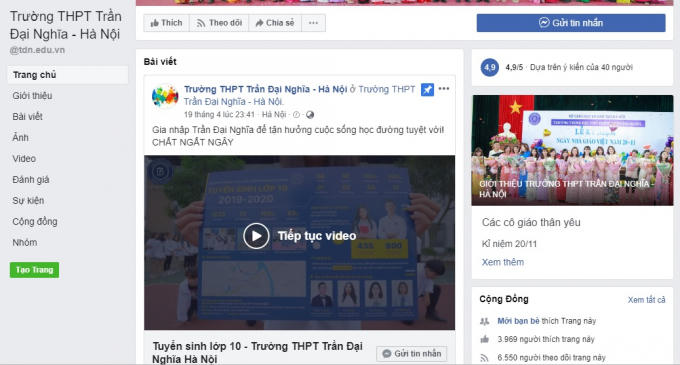This screenshot has height=365, width=680.
Task: Click the blue Gửi tin nhắn button
Action: (x=571, y=23)
